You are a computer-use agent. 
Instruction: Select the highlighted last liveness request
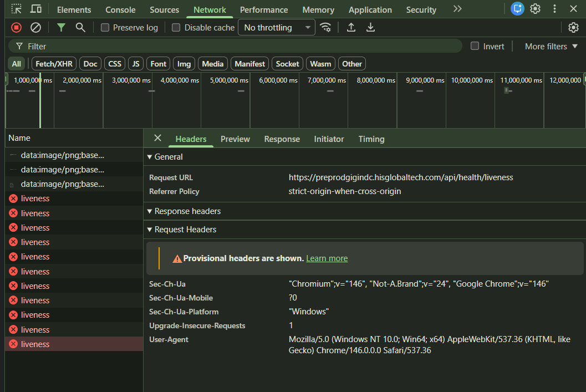click(74, 344)
